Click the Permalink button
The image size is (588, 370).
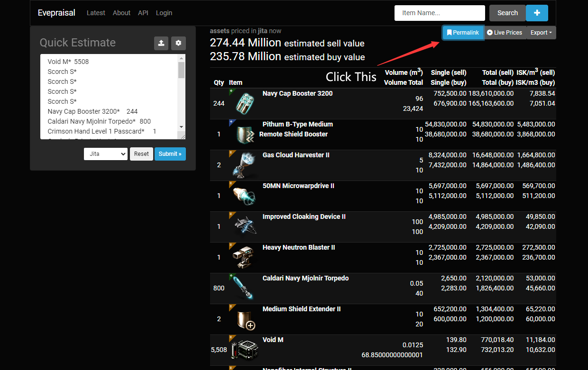click(463, 33)
